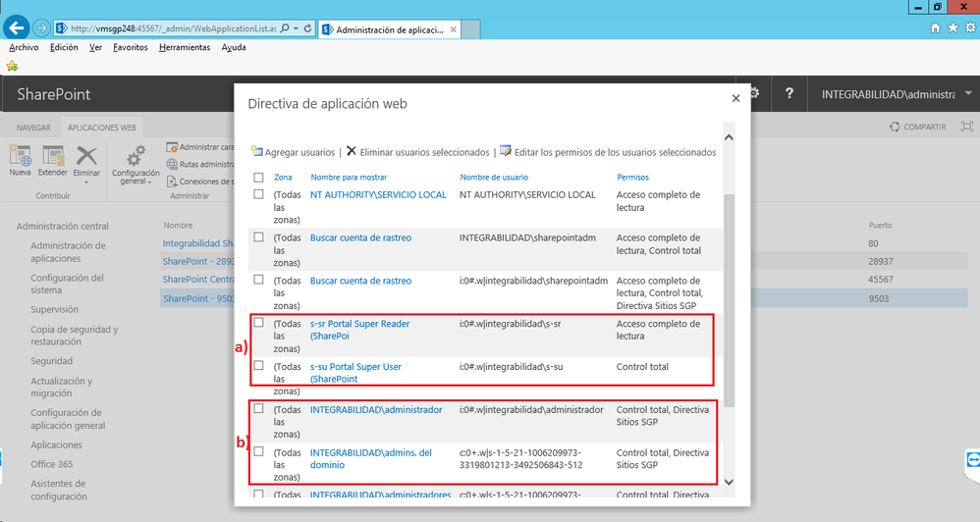Click the Editar permisos pencil icon
This screenshot has width=980, height=522.
[506, 151]
